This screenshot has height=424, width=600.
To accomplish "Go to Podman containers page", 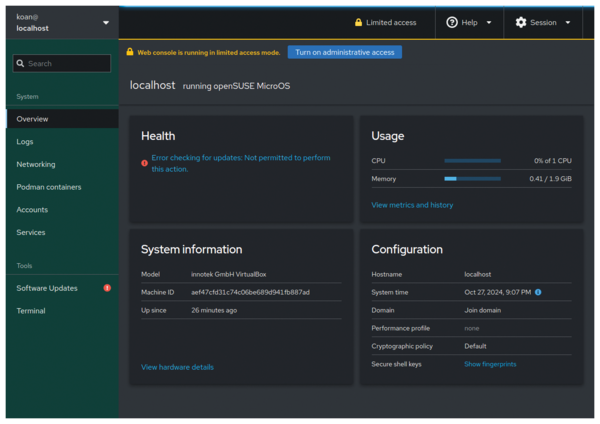I will coord(49,187).
